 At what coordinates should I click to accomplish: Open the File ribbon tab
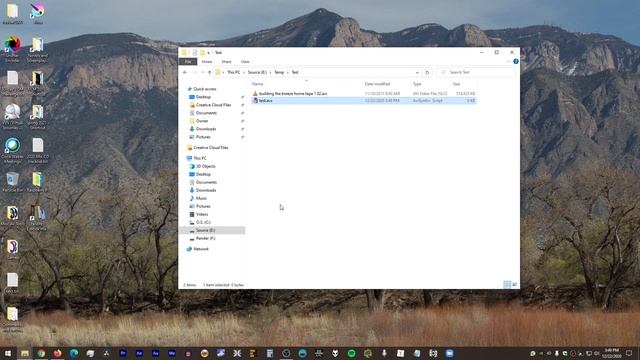pos(188,62)
